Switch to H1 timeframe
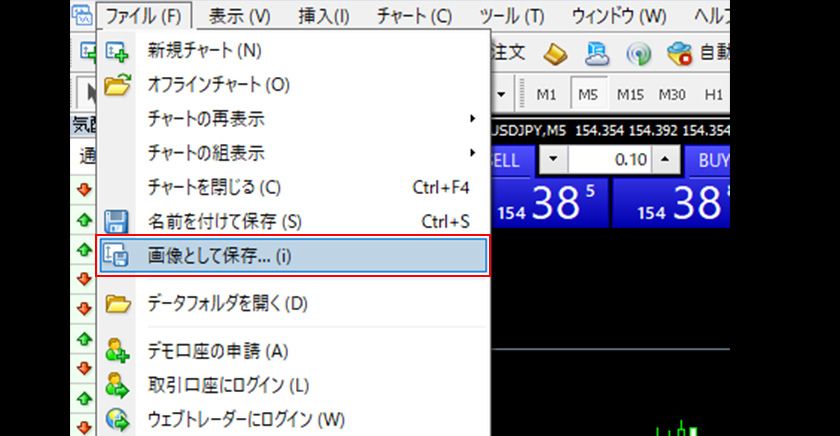The image size is (840, 436). click(x=713, y=95)
